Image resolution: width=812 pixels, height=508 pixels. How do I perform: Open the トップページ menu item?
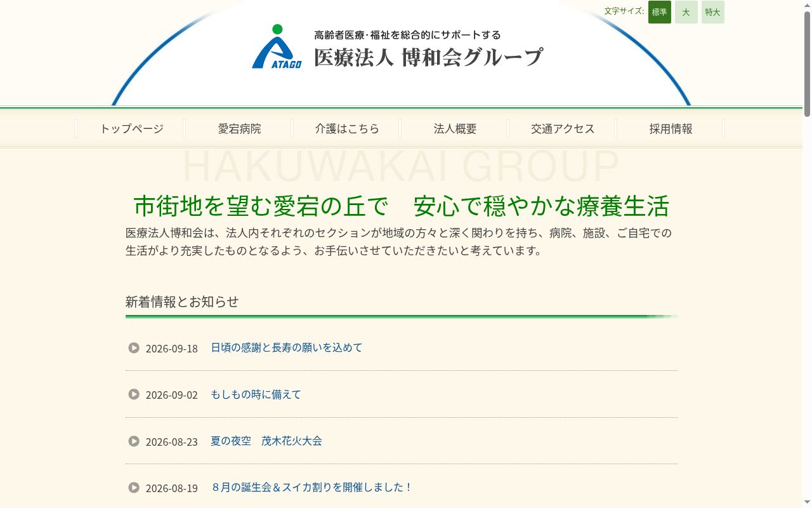[131, 128]
